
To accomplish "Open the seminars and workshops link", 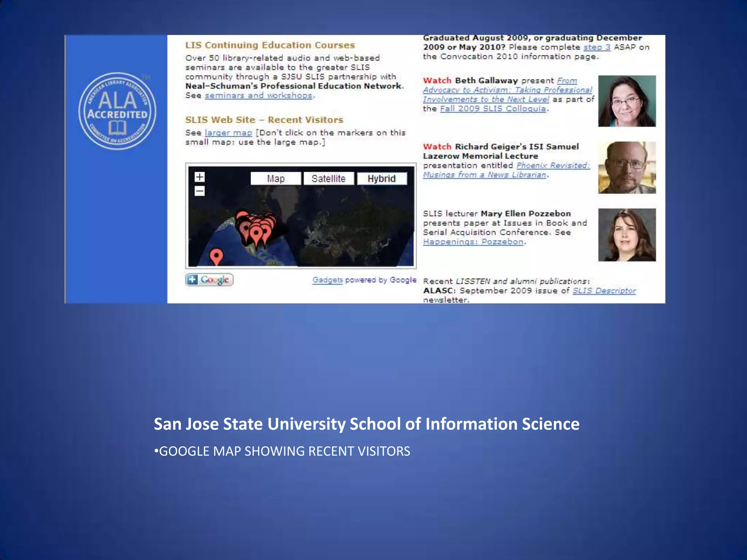I will coord(259,96).
